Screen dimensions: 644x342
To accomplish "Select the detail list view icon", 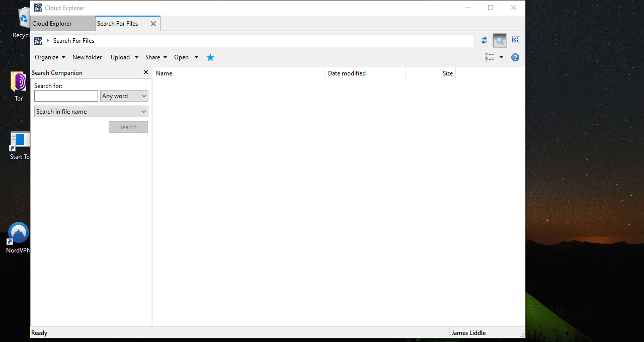I will [489, 57].
